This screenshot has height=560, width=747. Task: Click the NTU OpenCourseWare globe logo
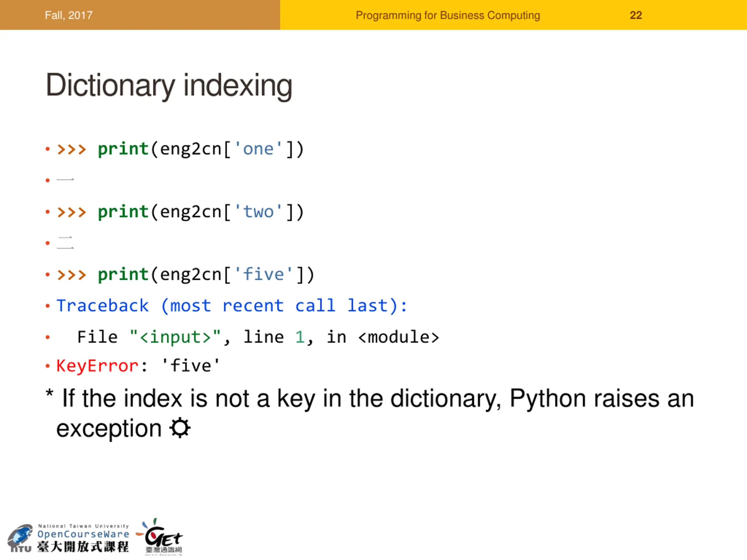click(20, 538)
